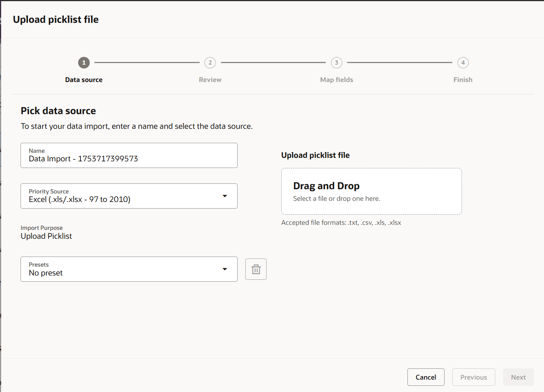The image size is (544, 392).
Task: Select the Data source step label
Action: coord(84,80)
